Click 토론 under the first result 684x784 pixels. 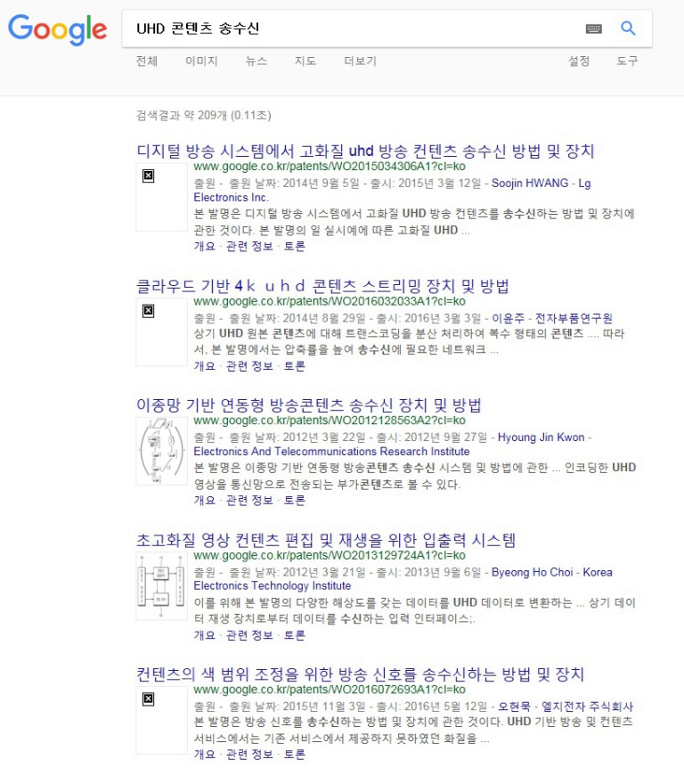pos(295,246)
